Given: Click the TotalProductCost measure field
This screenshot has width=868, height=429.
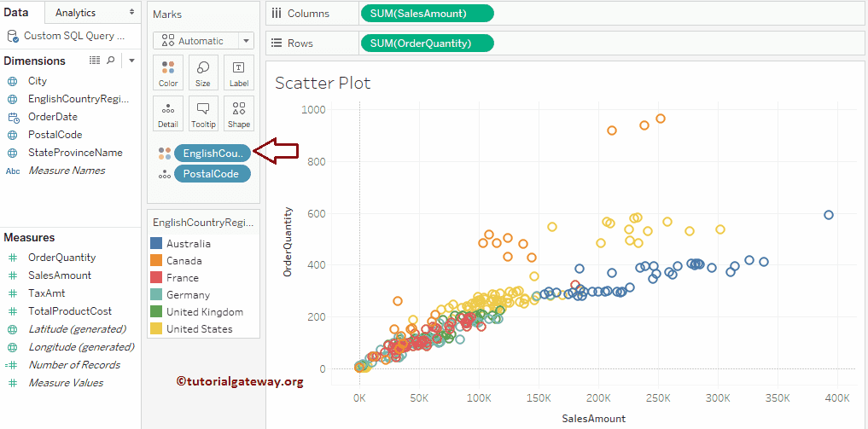Looking at the screenshot, I should click(x=70, y=311).
